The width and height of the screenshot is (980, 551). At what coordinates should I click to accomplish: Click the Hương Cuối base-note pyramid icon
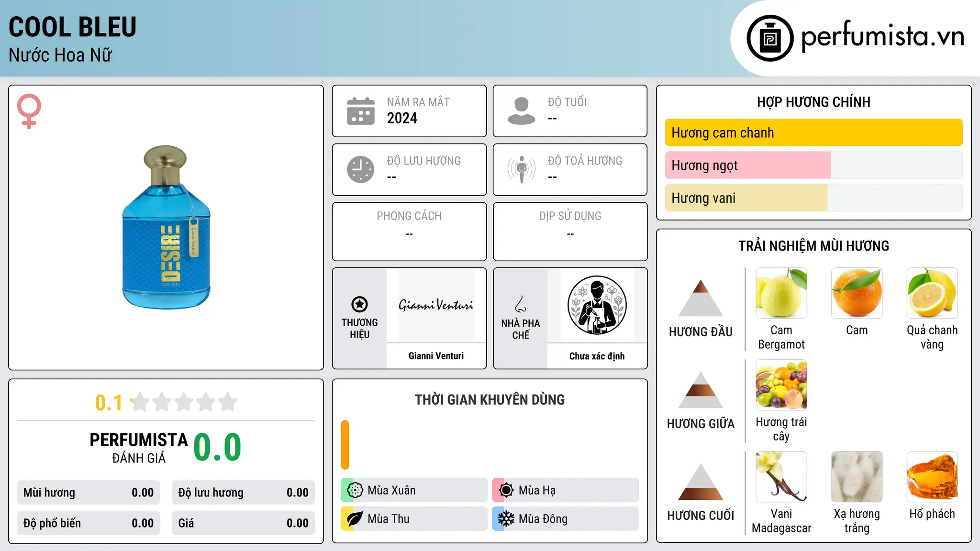tap(701, 482)
